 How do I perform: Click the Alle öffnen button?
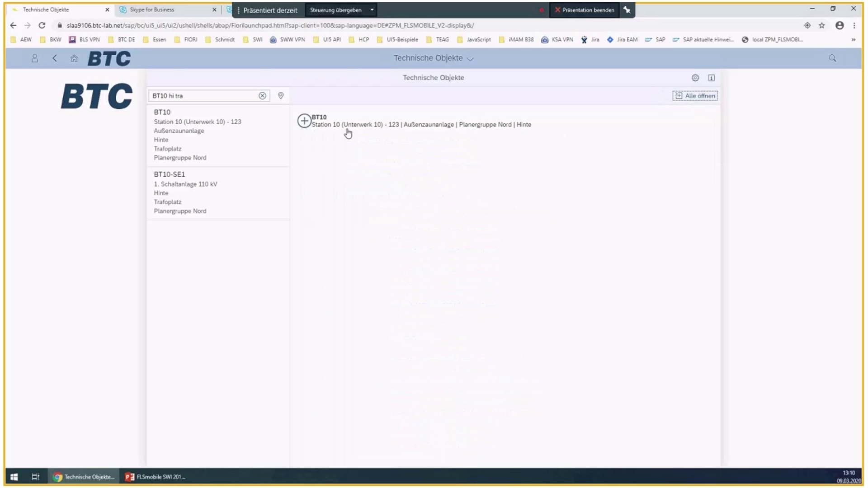pos(695,95)
